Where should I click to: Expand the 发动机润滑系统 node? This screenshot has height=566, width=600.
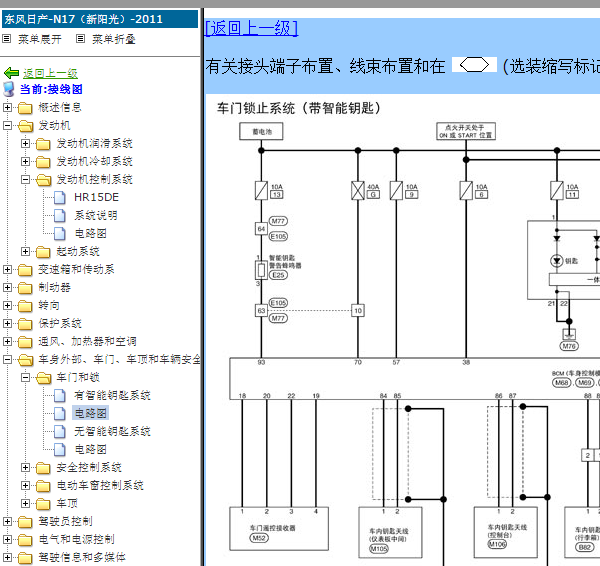[25, 143]
